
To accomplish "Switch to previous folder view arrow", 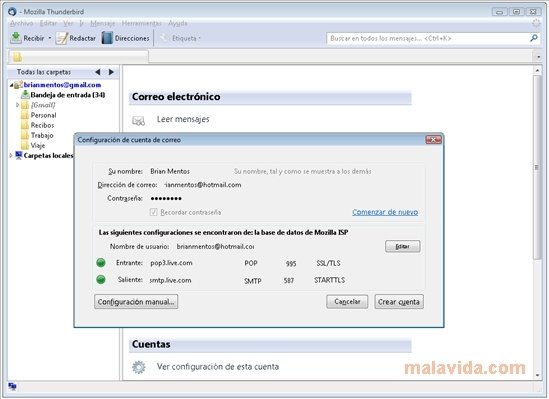I will 98,72.
